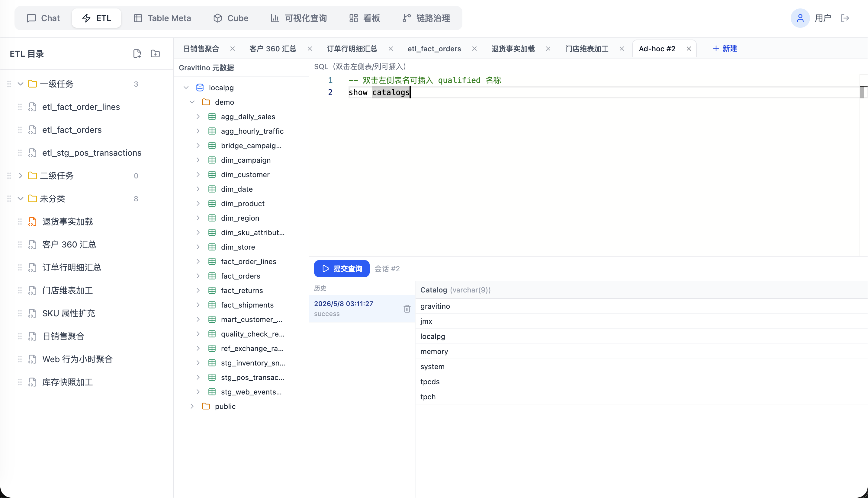This screenshot has width=868, height=498.
Task: Collapse the demo schema node
Action: pos(192,102)
